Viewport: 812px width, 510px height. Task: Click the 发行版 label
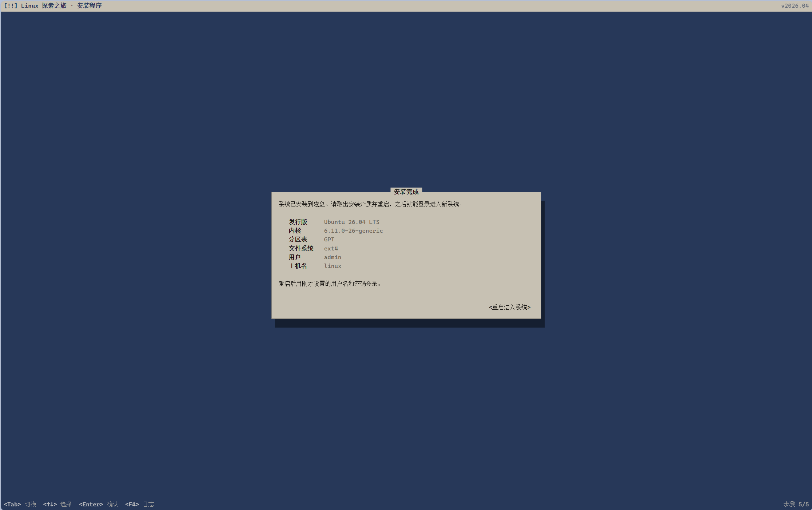298,222
